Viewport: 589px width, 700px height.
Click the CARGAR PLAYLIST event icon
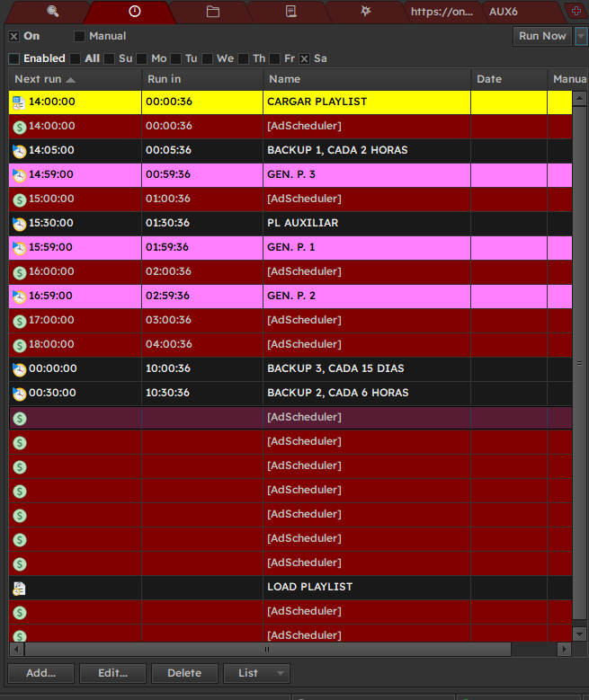click(x=19, y=102)
